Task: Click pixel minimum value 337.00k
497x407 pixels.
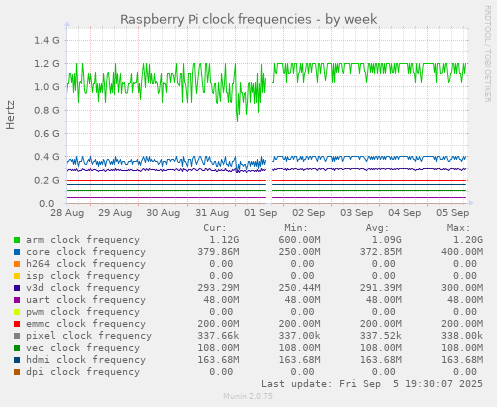Action: pos(299,336)
